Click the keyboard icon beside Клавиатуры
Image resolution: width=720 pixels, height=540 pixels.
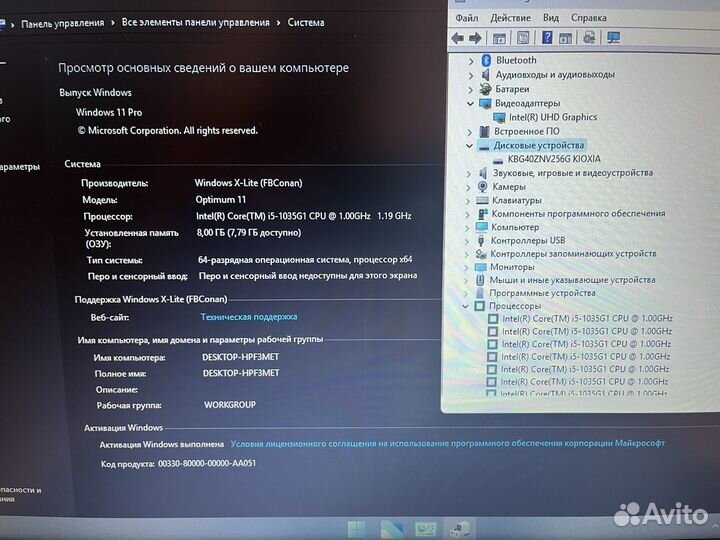click(x=482, y=200)
